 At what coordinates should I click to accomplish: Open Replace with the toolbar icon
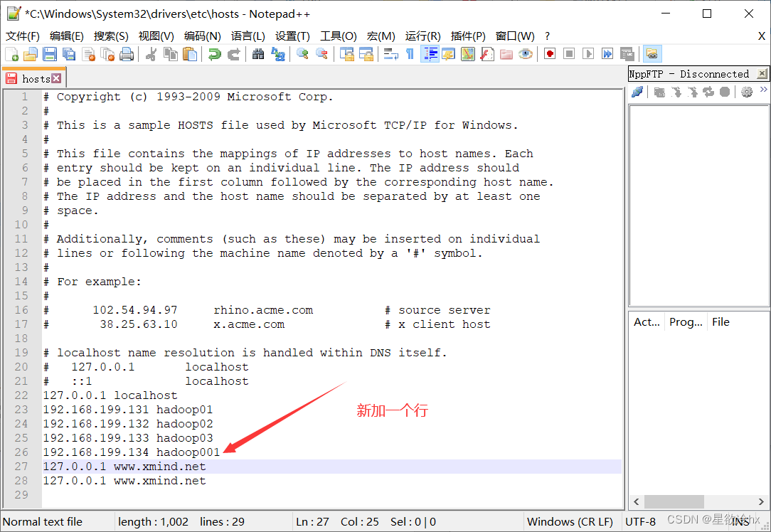click(x=278, y=54)
